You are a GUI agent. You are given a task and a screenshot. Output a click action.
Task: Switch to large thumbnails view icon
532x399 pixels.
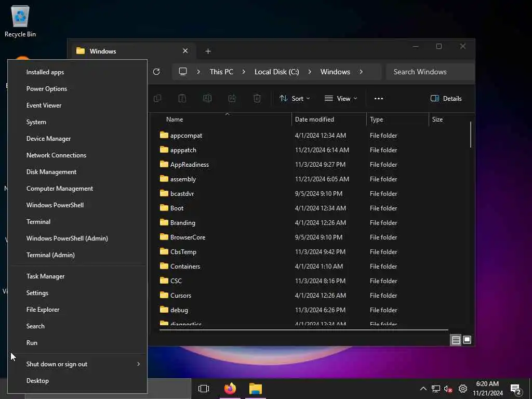click(x=467, y=340)
